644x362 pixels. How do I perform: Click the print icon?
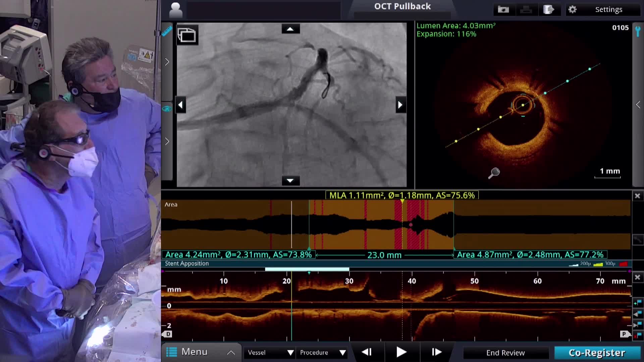(526, 10)
